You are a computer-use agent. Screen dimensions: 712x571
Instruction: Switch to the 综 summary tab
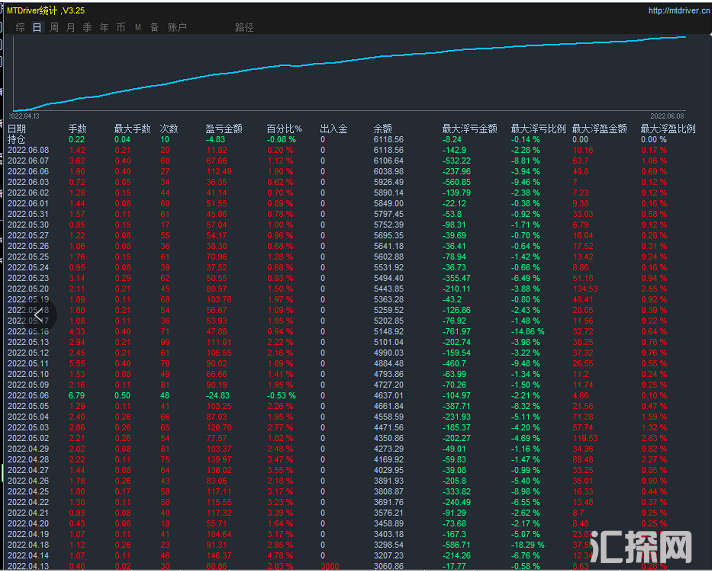point(20,27)
